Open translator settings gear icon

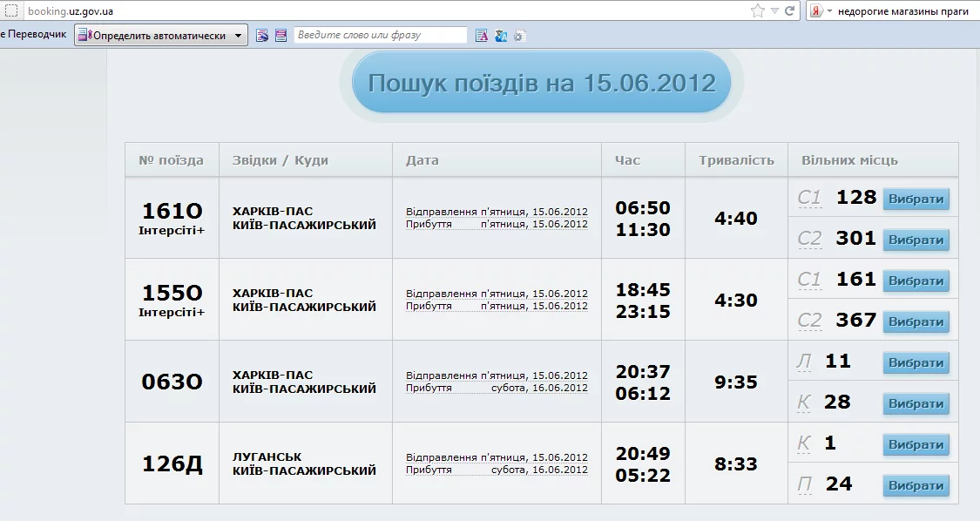pos(519,36)
